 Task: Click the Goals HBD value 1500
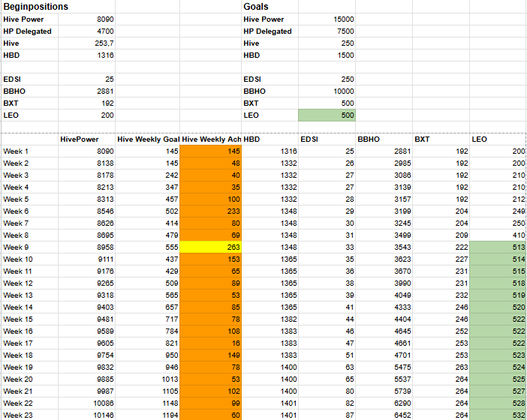click(327, 55)
